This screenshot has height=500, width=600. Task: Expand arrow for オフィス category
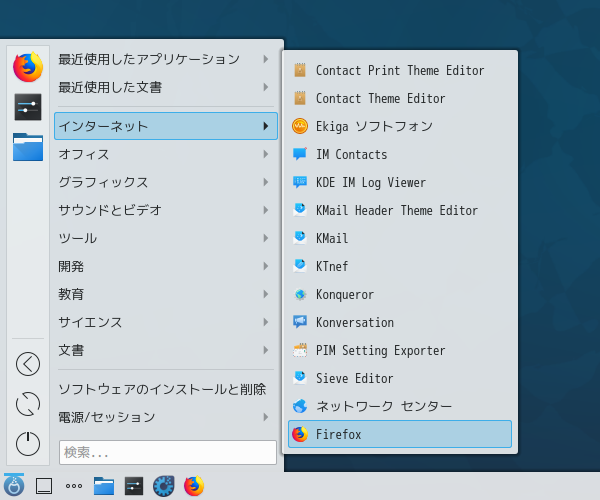tap(266, 154)
